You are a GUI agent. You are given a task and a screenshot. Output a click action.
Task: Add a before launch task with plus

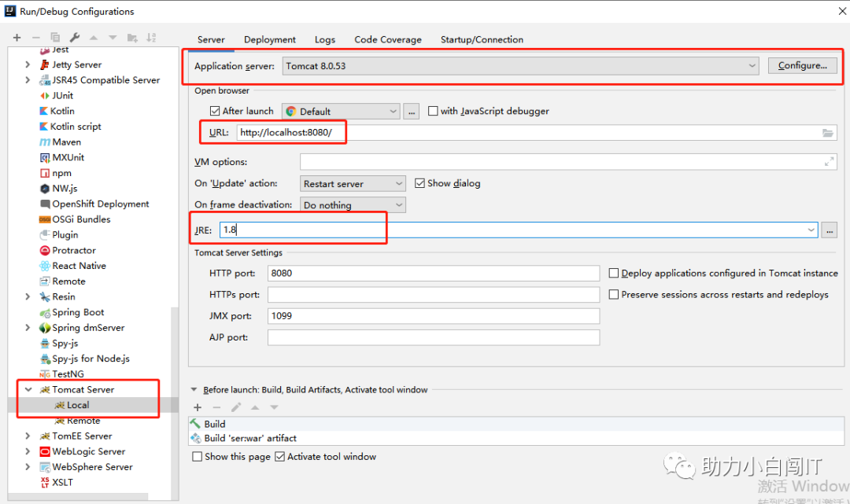[198, 407]
